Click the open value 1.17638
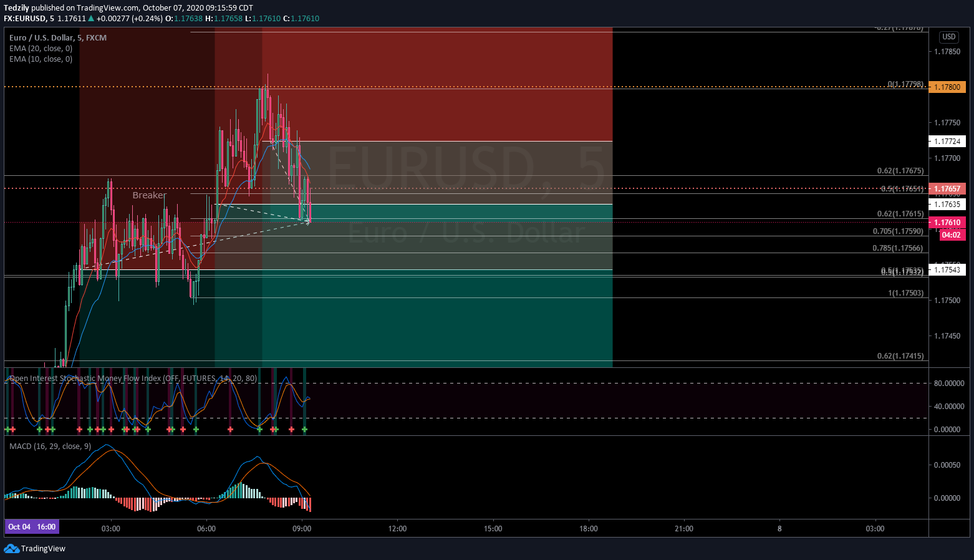Image resolution: width=974 pixels, height=560 pixels. click(x=188, y=19)
